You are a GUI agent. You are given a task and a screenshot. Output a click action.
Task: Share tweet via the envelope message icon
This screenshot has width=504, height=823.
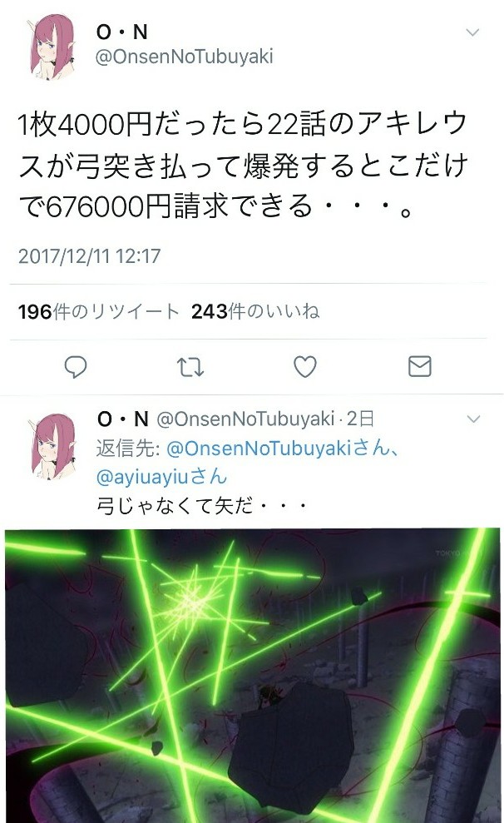coord(419,366)
